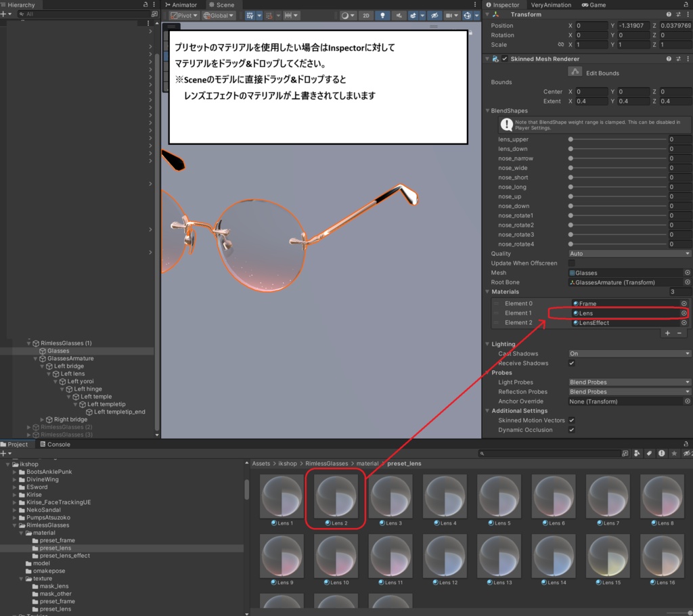Remove material slot with minus icon

point(679,333)
